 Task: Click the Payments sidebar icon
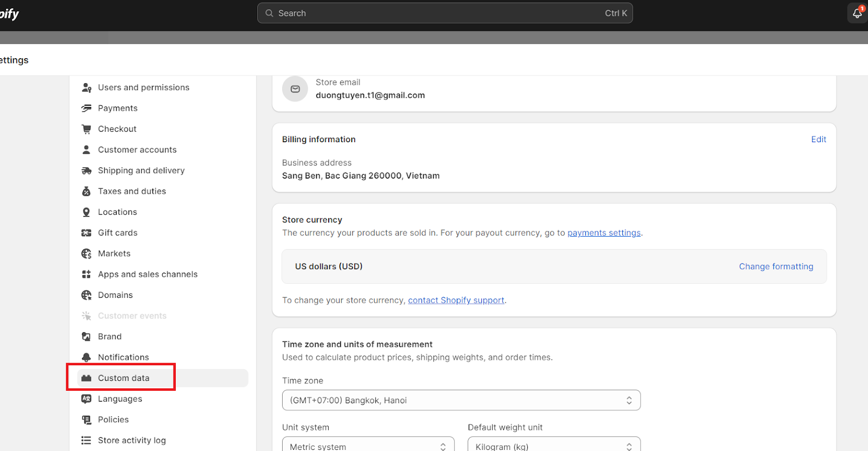[86, 108]
